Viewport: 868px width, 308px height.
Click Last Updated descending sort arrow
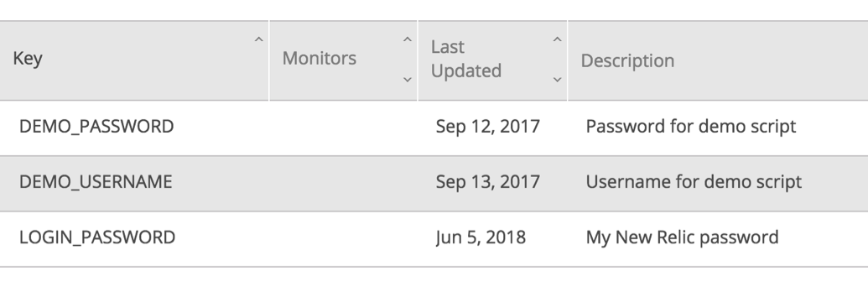(x=558, y=80)
